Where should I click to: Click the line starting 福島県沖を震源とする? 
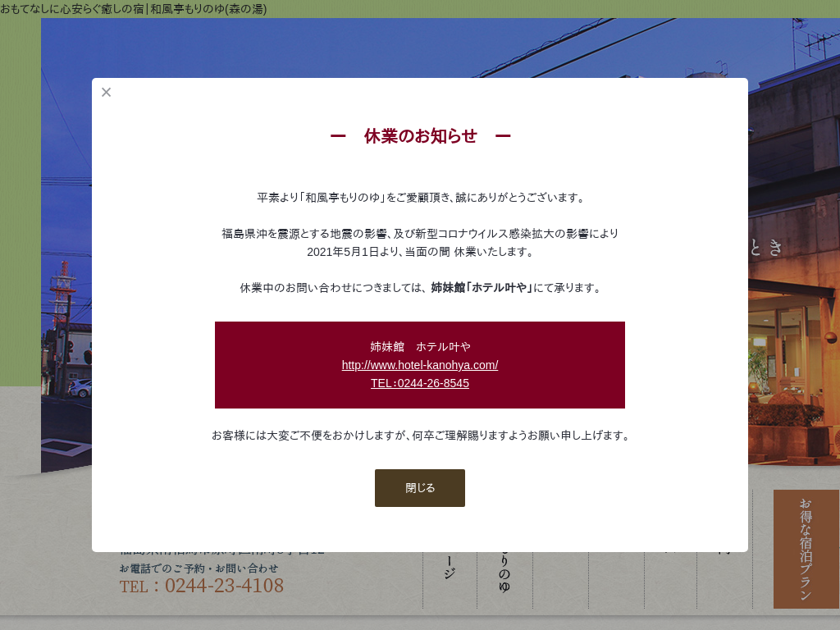(x=420, y=234)
